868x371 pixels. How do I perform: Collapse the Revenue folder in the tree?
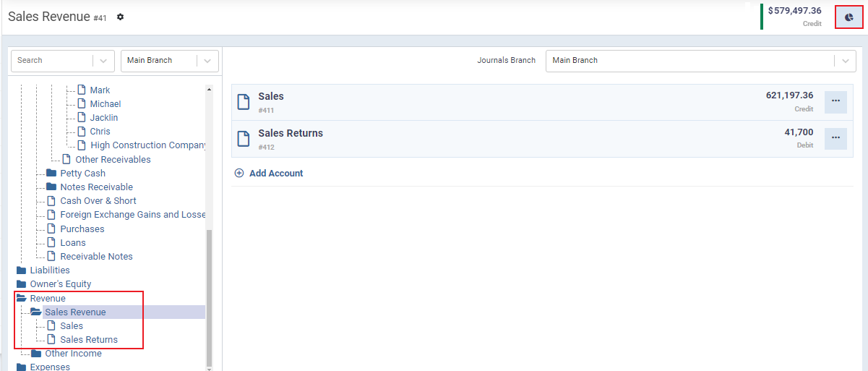(x=21, y=299)
